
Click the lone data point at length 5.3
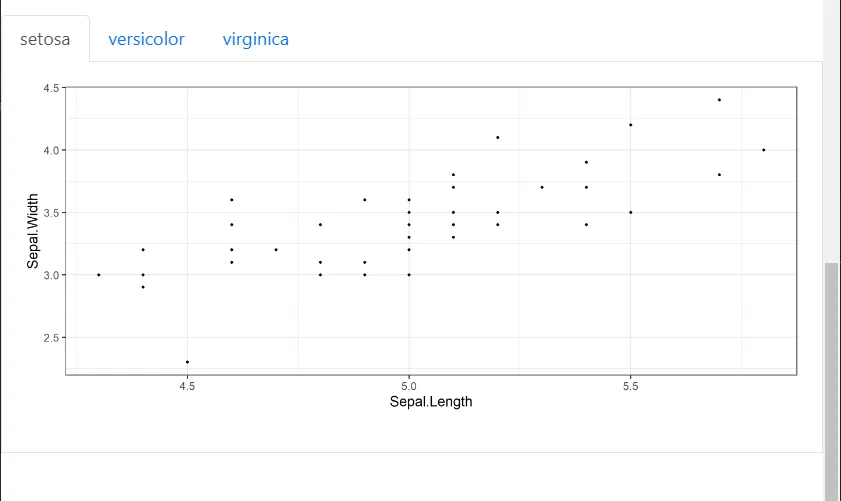click(542, 187)
